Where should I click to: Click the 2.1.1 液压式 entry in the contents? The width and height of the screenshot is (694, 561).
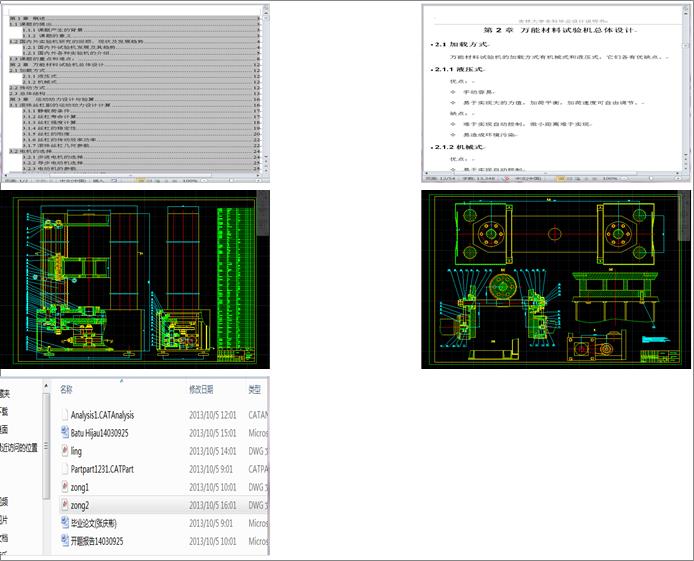[142, 76]
